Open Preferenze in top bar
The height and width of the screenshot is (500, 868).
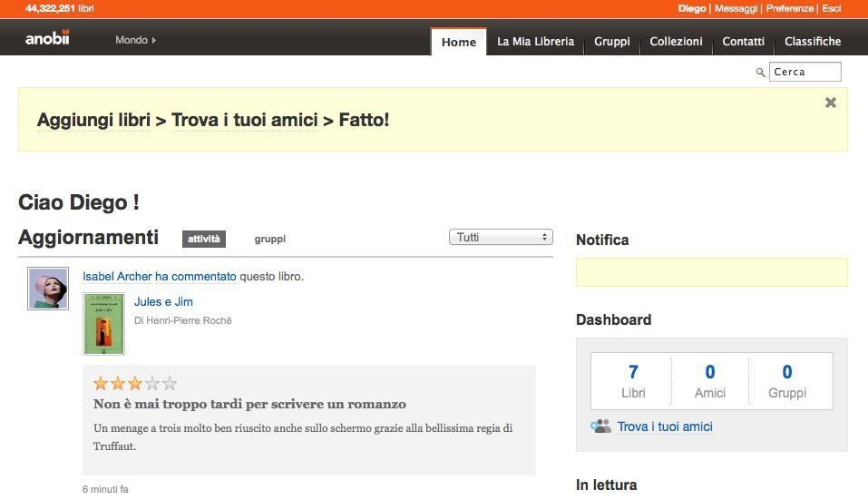pos(789,8)
